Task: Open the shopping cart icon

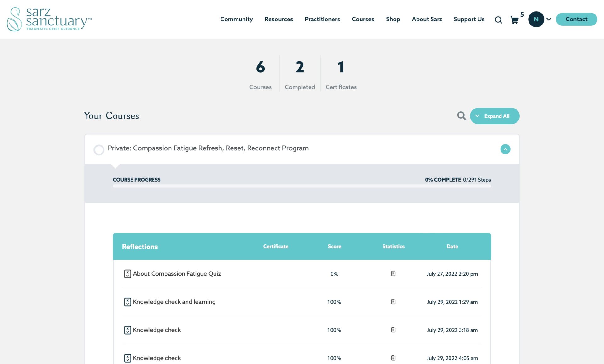Action: (x=514, y=20)
